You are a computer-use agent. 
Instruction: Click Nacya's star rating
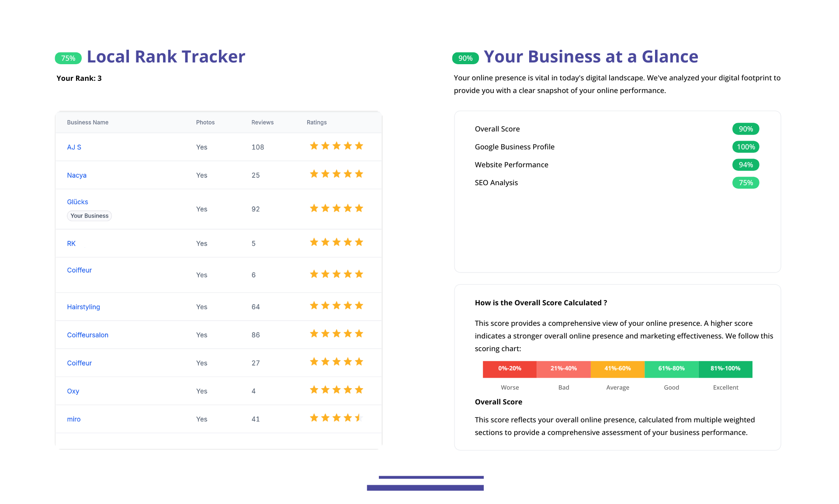pyautogui.click(x=336, y=174)
